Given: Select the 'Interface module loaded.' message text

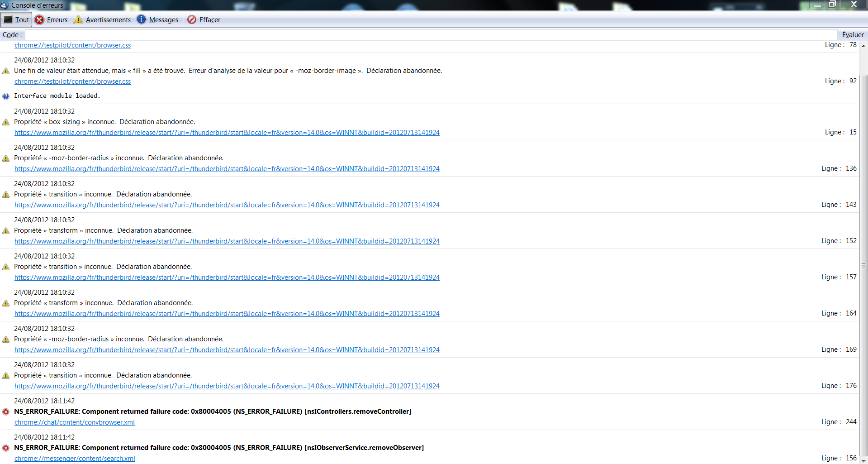Looking at the screenshot, I should click(57, 96).
